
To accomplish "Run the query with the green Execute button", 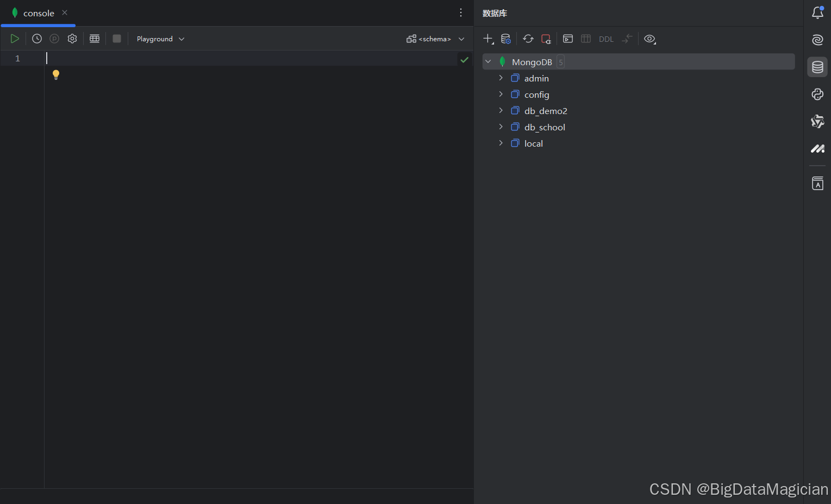I will tap(15, 39).
